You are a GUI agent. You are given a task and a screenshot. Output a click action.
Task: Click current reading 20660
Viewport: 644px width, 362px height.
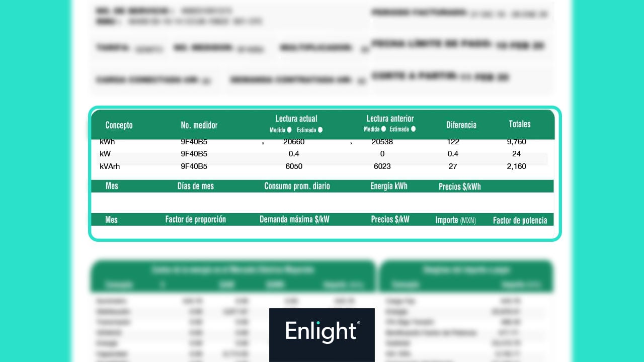click(294, 142)
